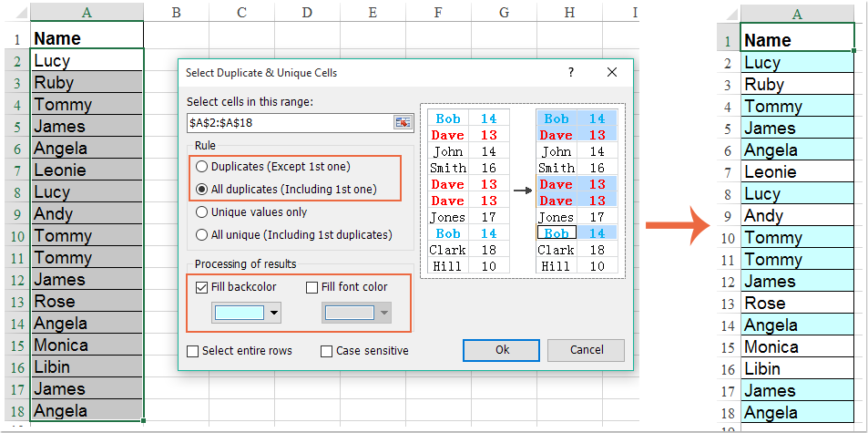The image size is (868, 433).
Task: Select row 17 header in left sheet
Action: click(x=16, y=390)
